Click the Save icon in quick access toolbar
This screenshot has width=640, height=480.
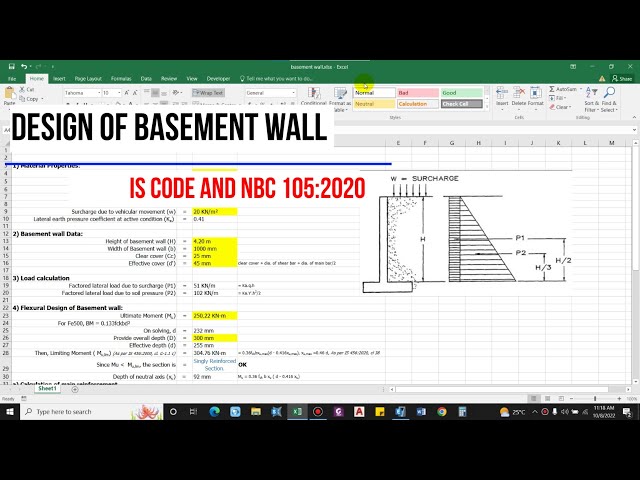(x=11, y=67)
